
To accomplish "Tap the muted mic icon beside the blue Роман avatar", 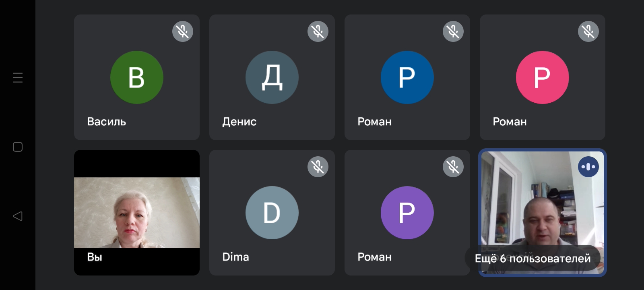I will (x=453, y=31).
